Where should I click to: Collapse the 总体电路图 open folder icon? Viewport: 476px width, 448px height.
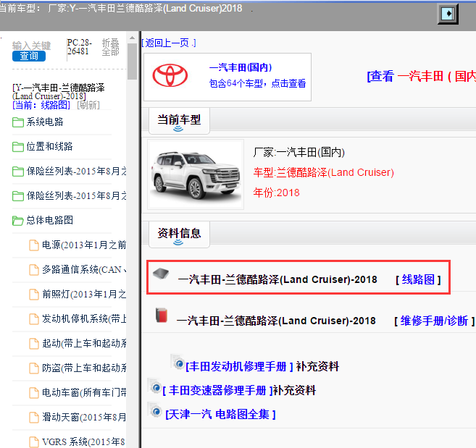coord(18,221)
